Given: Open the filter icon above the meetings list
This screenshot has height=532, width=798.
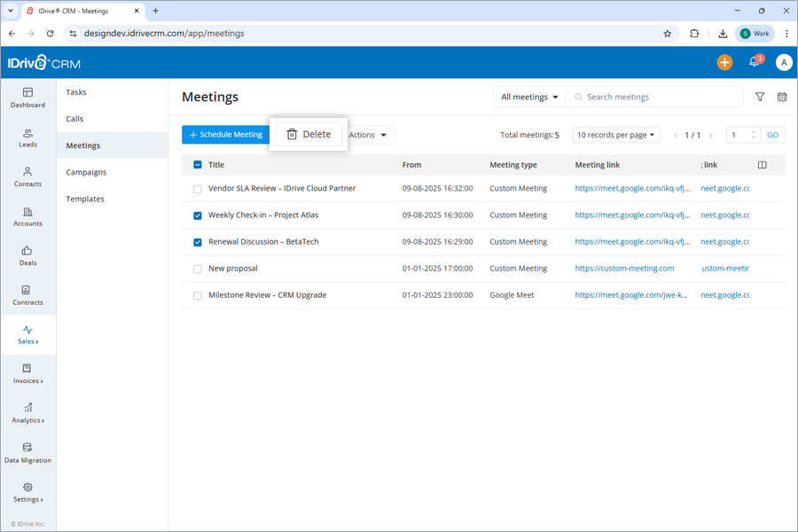Looking at the screenshot, I should click(x=760, y=96).
